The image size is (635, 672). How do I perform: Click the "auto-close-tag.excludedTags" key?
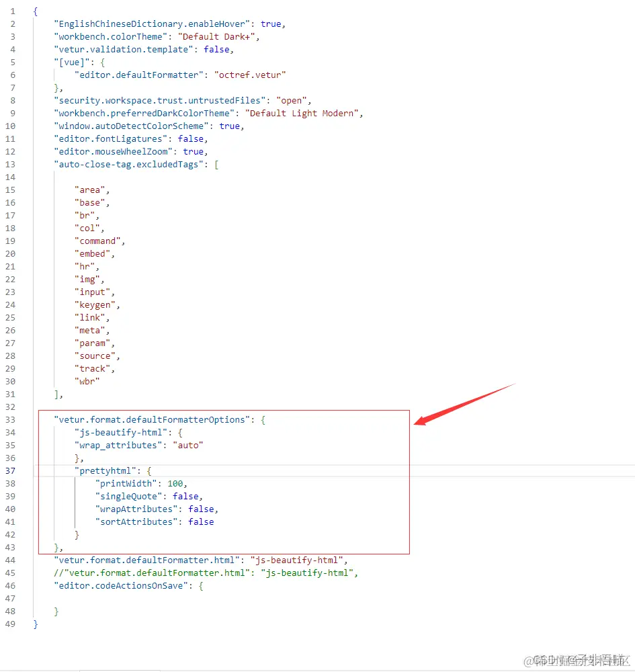point(128,165)
